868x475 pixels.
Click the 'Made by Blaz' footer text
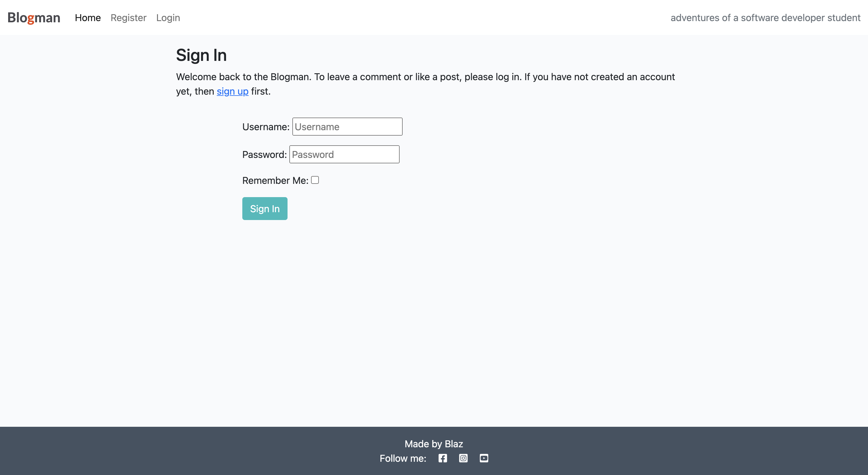click(434, 444)
